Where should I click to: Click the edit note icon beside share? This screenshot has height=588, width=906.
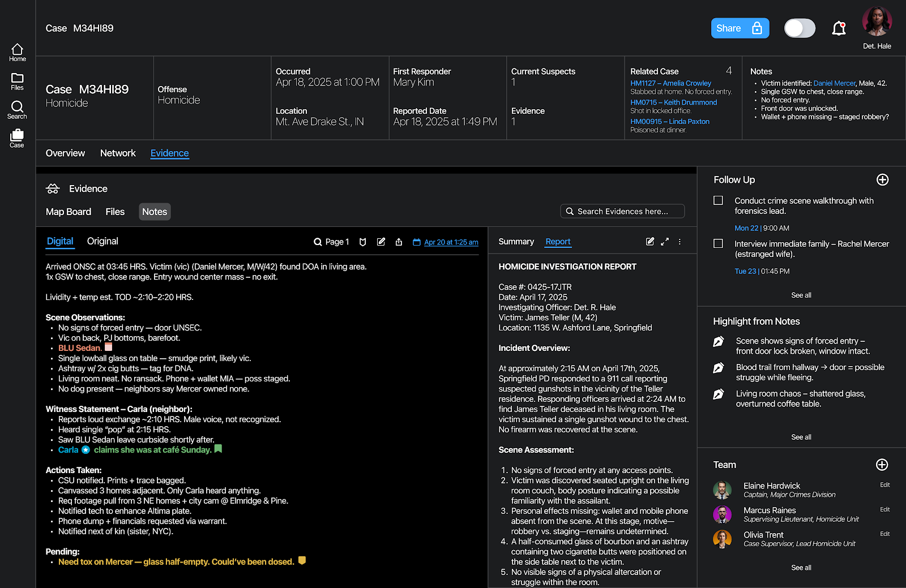[381, 242]
